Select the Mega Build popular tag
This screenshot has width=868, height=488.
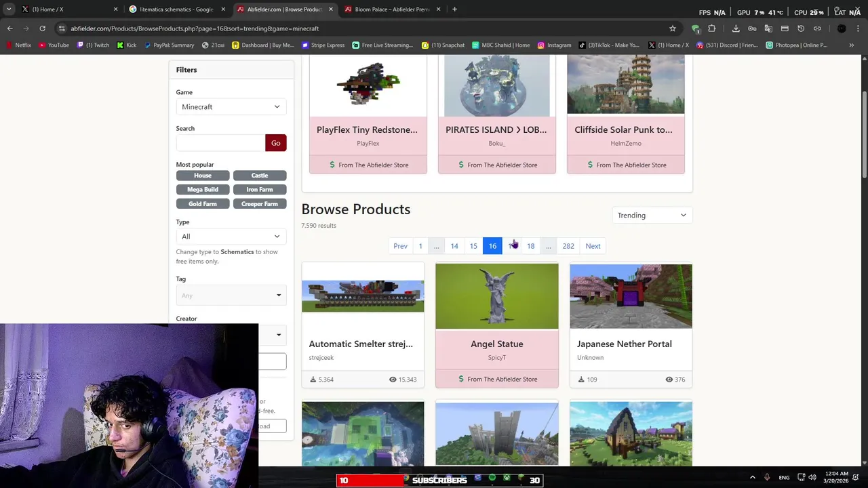pos(202,189)
